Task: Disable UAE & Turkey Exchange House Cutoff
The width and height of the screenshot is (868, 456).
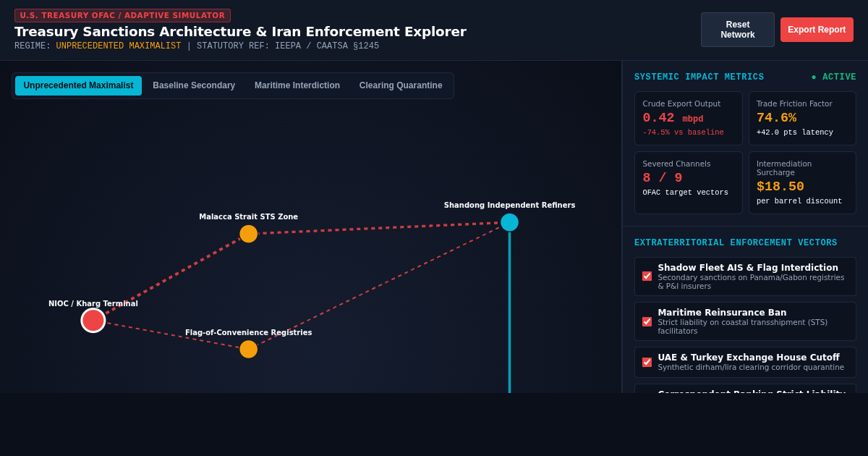Action: pyautogui.click(x=647, y=362)
